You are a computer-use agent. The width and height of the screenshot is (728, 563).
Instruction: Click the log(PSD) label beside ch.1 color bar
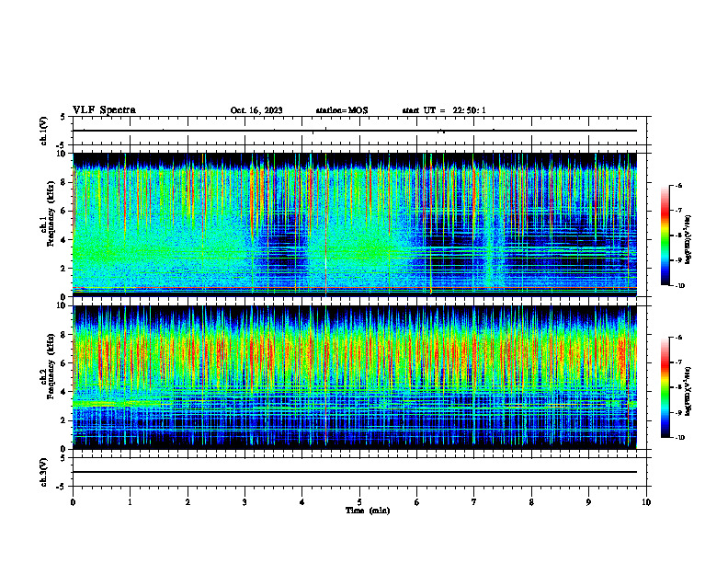coord(688,240)
